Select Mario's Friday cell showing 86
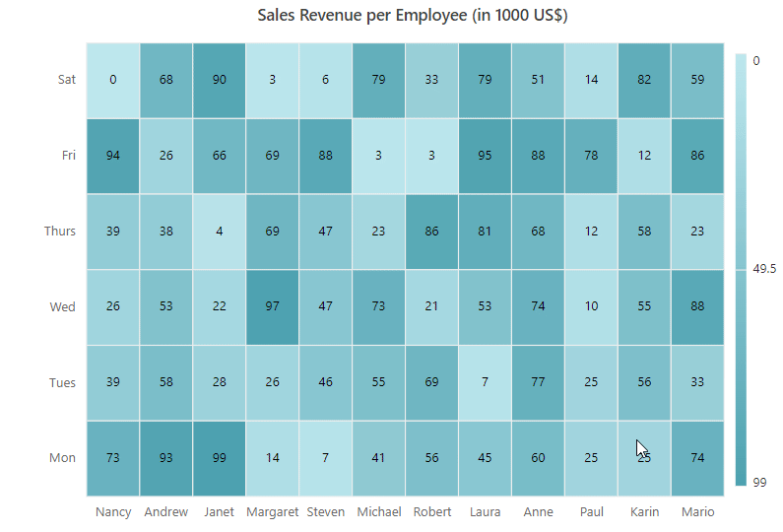The image size is (783, 532). click(x=697, y=156)
